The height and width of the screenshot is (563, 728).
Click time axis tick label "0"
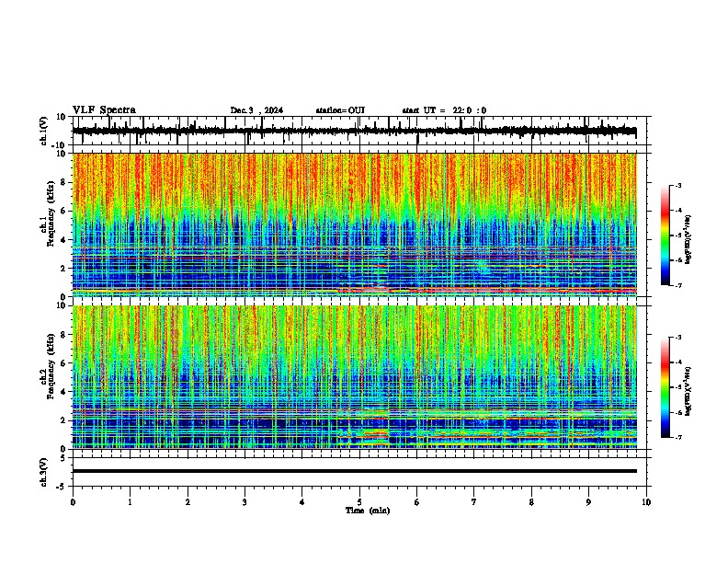tap(73, 502)
